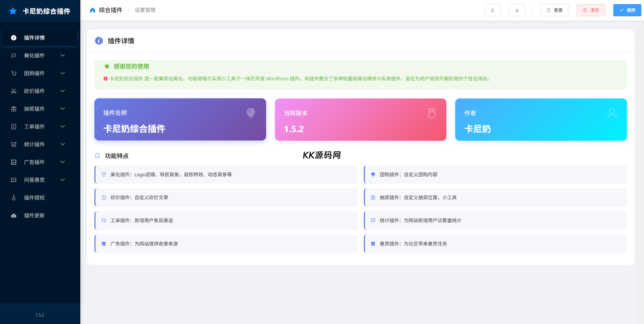
Task: Click '团购插件: 自定义团购内容' feature row
Action: coord(495,174)
